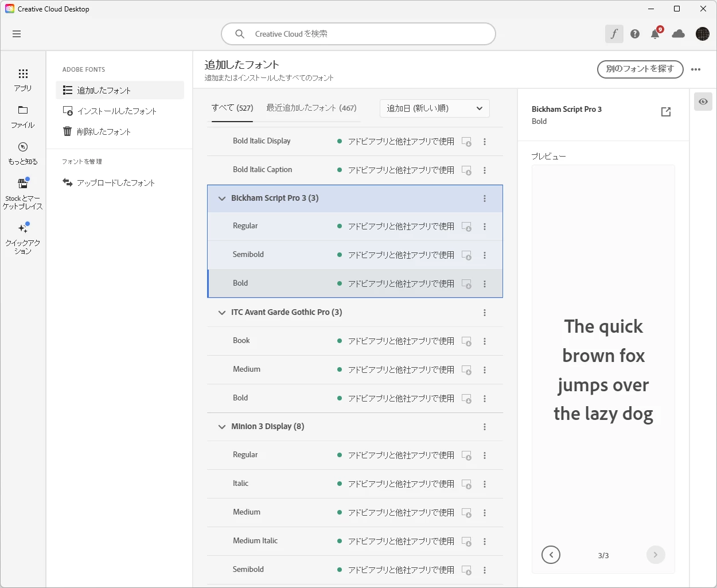Open クイックアクション in the sidebar
The width and height of the screenshot is (717, 588).
pyautogui.click(x=23, y=238)
